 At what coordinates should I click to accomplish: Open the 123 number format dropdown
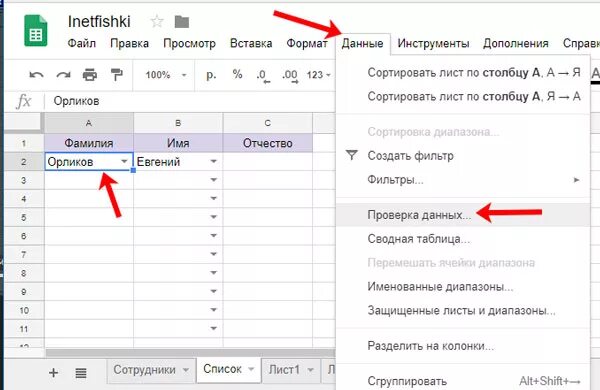pyautogui.click(x=318, y=75)
